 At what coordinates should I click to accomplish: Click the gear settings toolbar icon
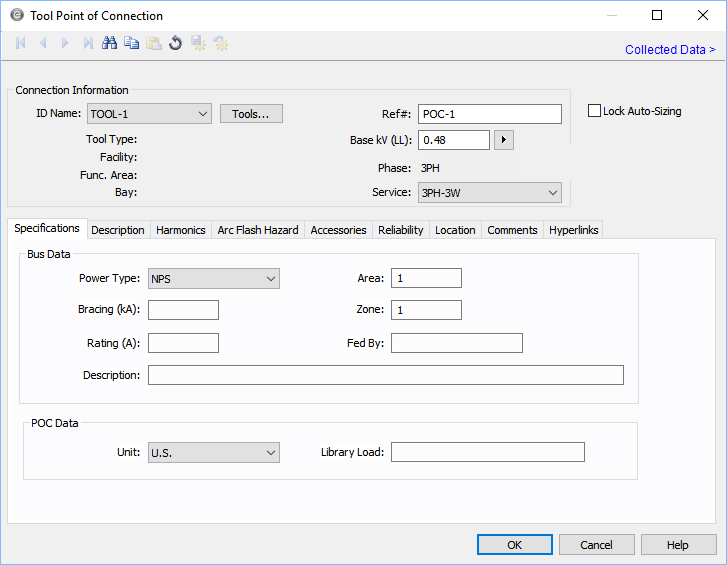click(x=220, y=43)
